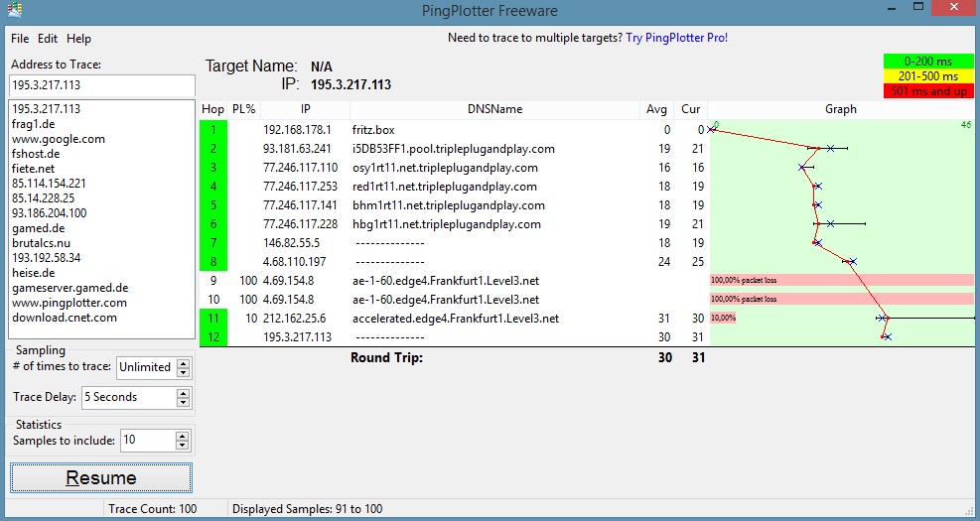
Task: Click the DNSName column header
Action: pyautogui.click(x=494, y=109)
